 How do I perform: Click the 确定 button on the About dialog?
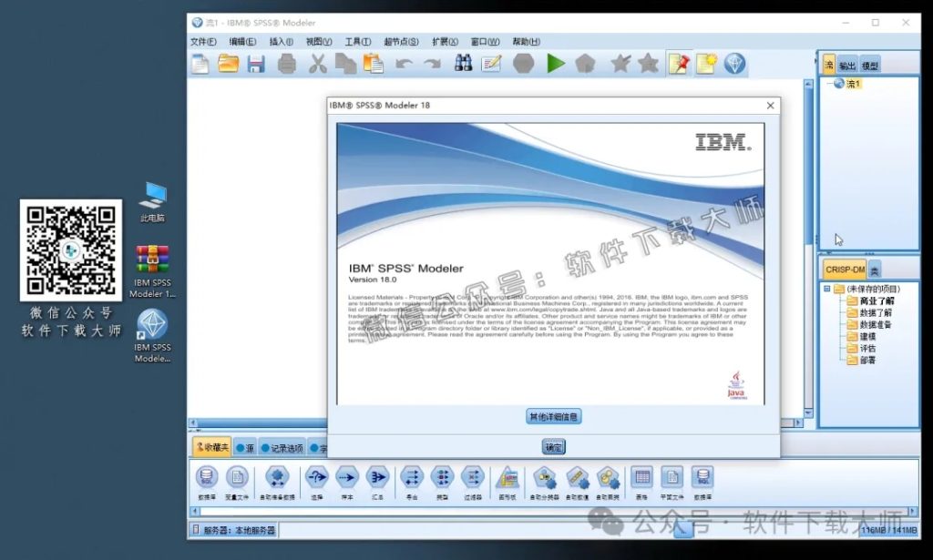tap(552, 446)
